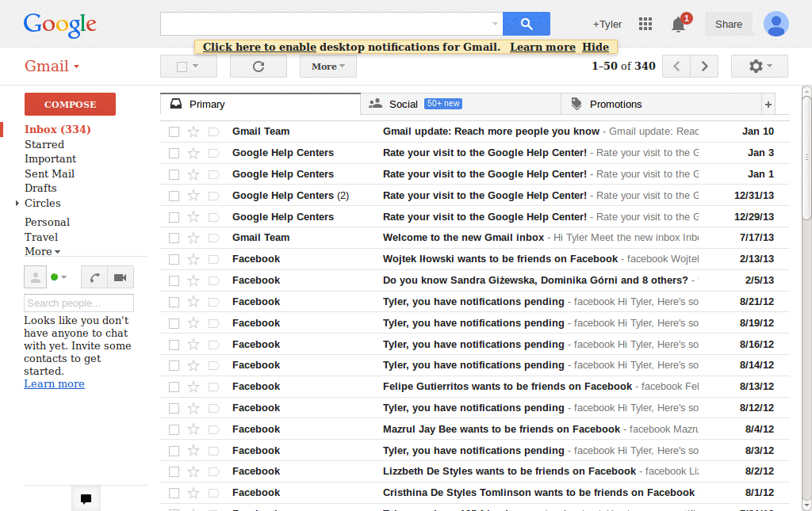Open the Inbox (334) folder
This screenshot has height=511, width=812.
57,129
